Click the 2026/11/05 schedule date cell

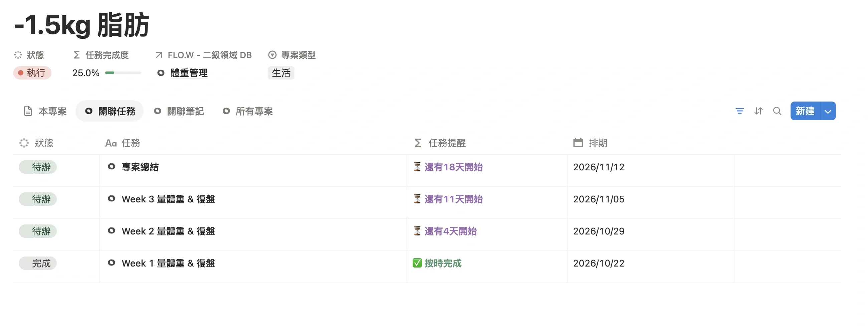[650, 202]
